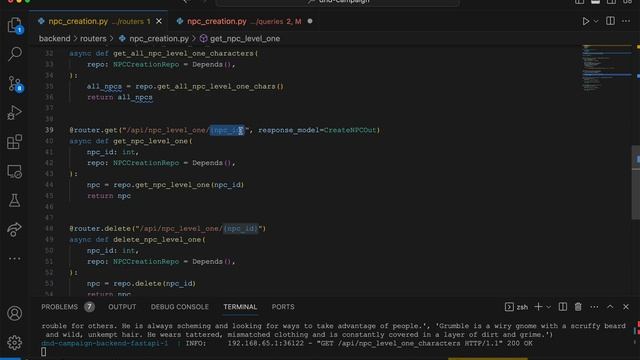Open the Search view
This screenshot has height=360, width=640.
tap(15, 54)
